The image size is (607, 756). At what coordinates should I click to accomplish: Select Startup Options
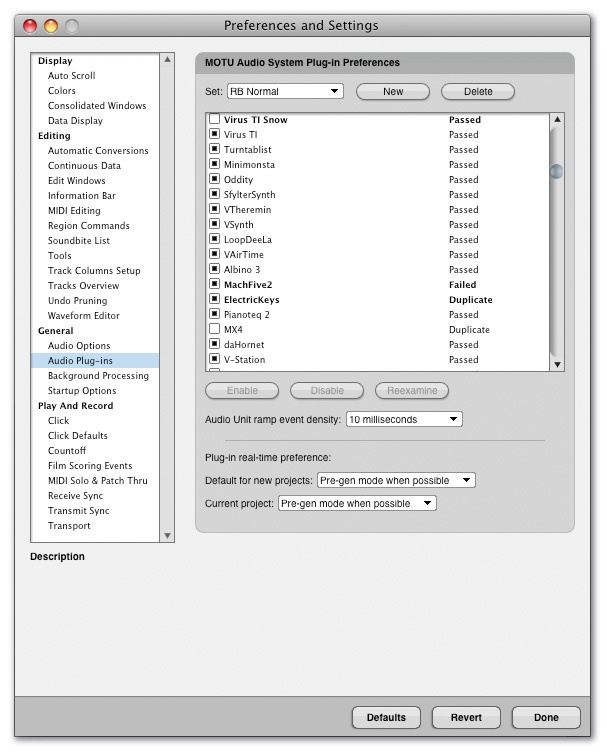pyautogui.click(x=82, y=391)
